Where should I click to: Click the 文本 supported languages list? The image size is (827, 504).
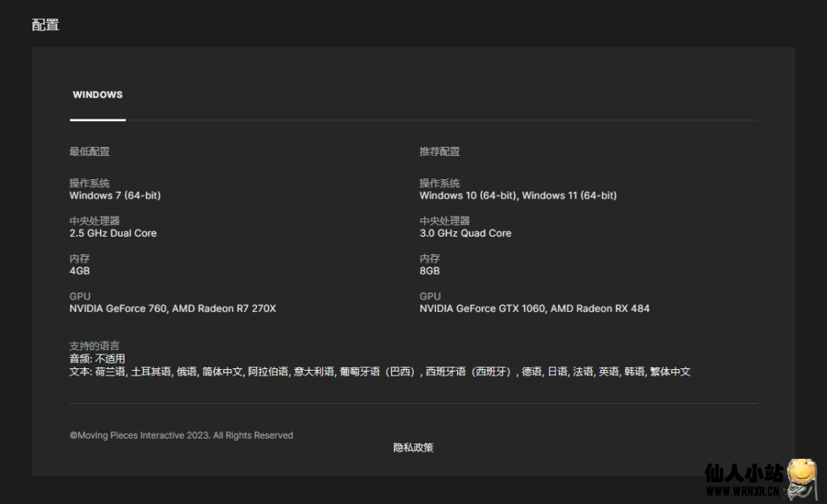point(380,372)
